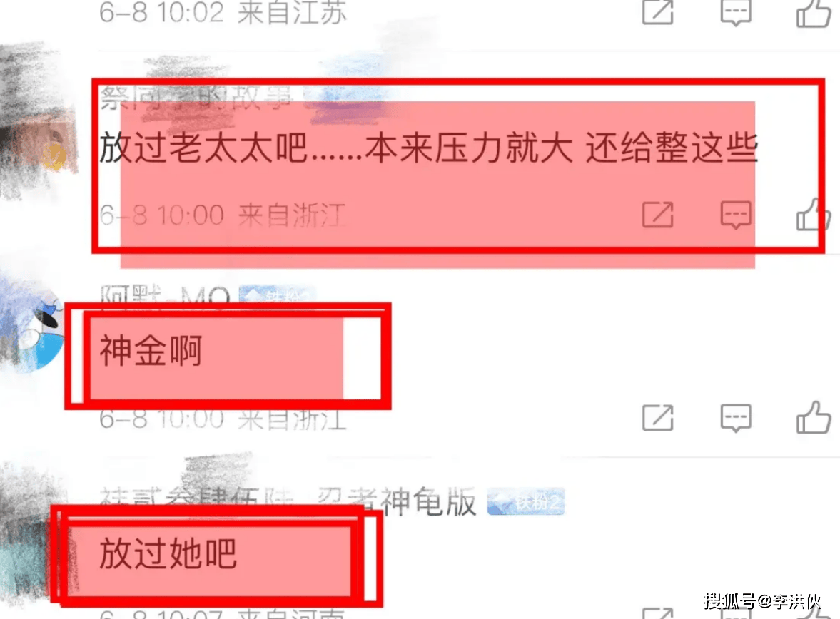
Task: Select the comment text 神金啊
Action: pos(151,351)
